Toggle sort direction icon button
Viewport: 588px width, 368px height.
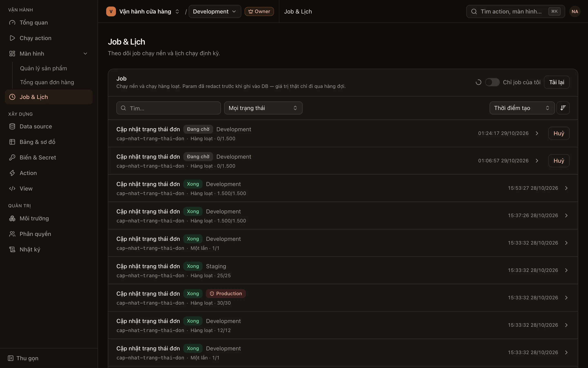pyautogui.click(x=563, y=108)
